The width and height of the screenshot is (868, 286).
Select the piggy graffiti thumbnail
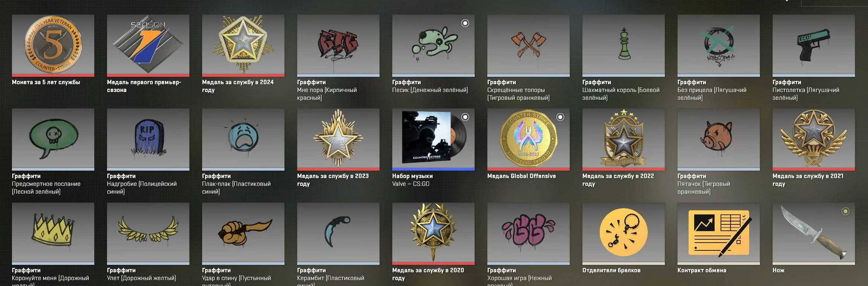pos(719,139)
